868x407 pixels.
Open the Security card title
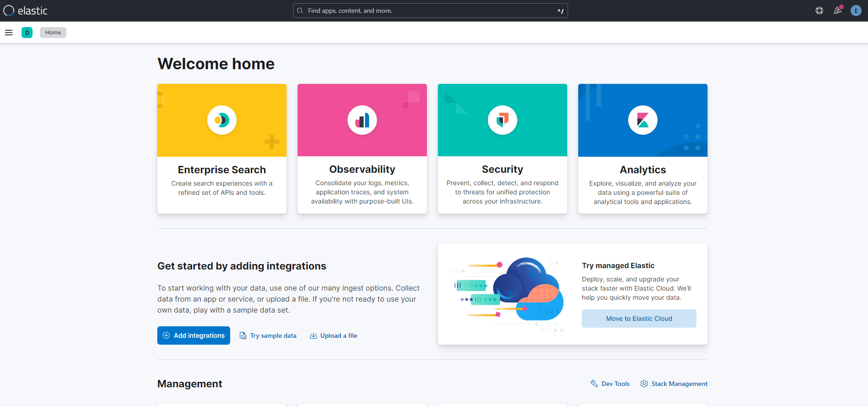click(x=503, y=169)
